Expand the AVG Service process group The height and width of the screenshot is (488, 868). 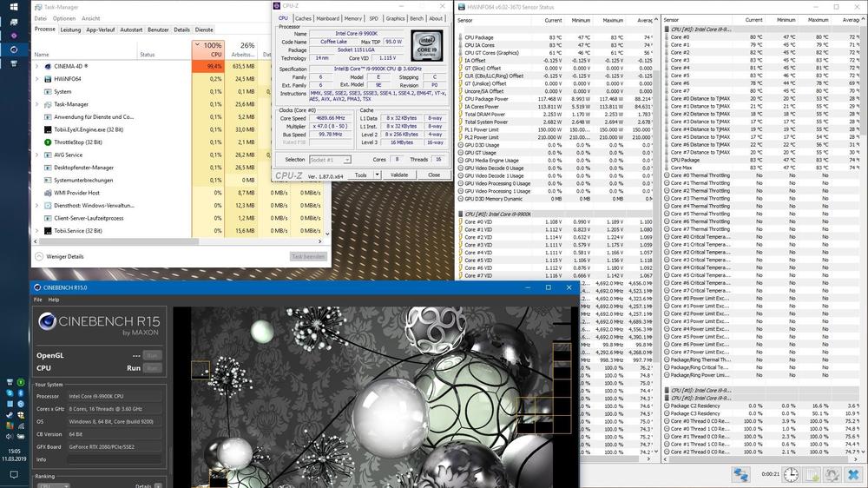pyautogui.click(x=36, y=155)
